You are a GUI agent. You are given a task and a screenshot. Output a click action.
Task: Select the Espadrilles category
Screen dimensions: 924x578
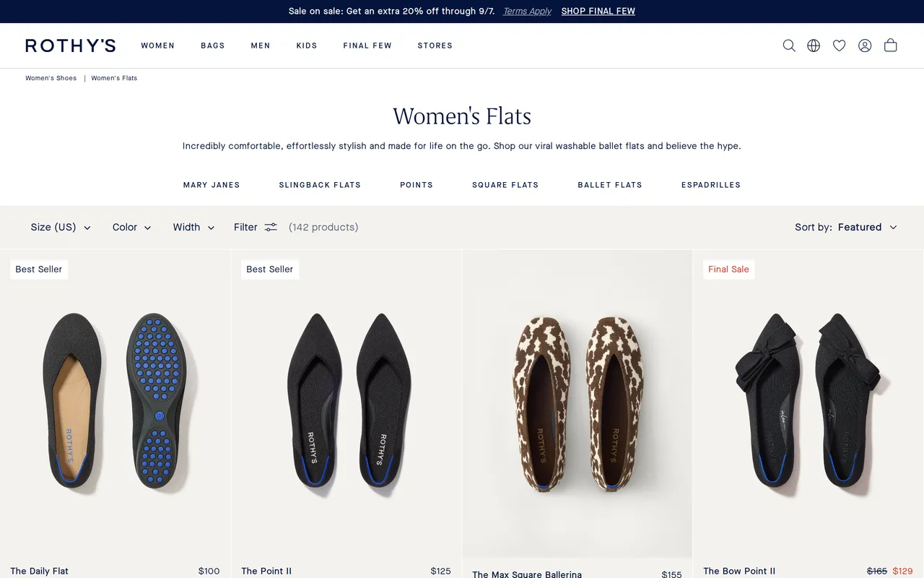(x=711, y=185)
